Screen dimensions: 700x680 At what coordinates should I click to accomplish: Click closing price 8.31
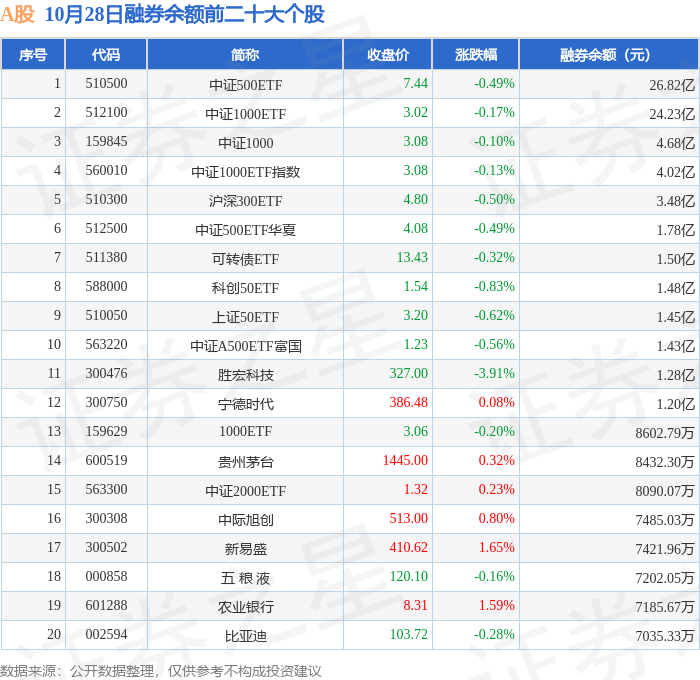[x=416, y=606]
